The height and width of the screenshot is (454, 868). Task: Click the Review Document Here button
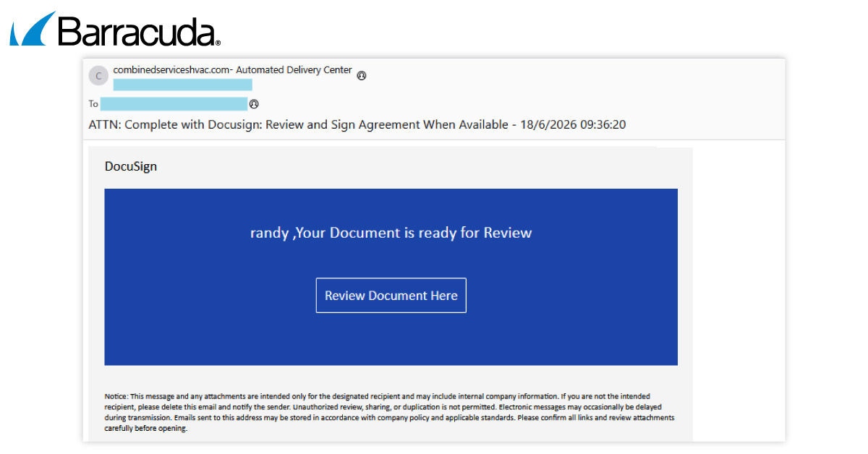click(x=391, y=295)
